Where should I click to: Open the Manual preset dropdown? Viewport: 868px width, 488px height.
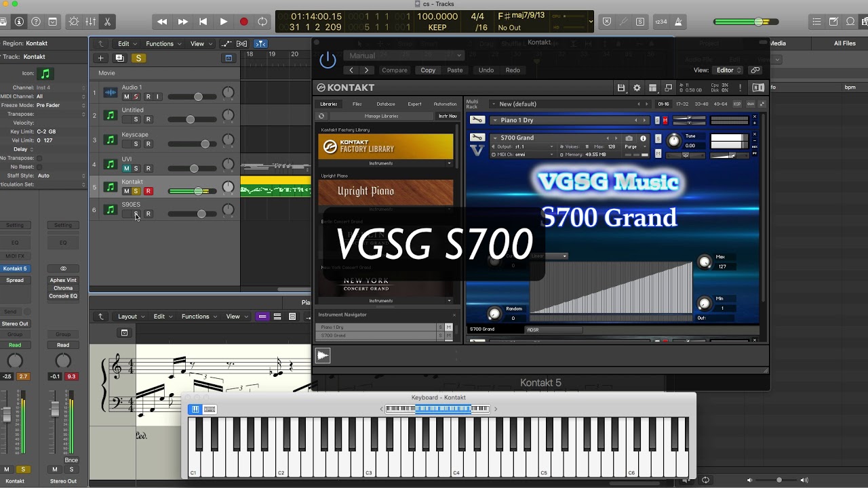[x=404, y=56]
